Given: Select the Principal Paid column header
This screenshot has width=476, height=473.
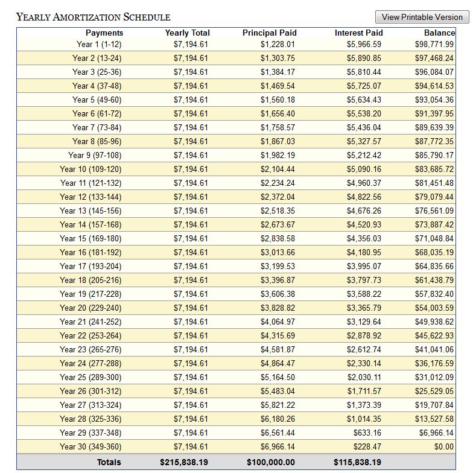Looking at the screenshot, I should point(269,33).
